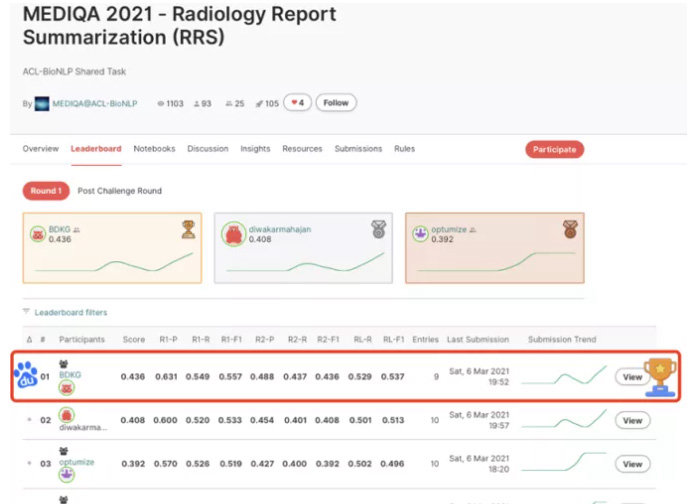
Task: Switch to Post Challenge Round
Action: tap(119, 191)
